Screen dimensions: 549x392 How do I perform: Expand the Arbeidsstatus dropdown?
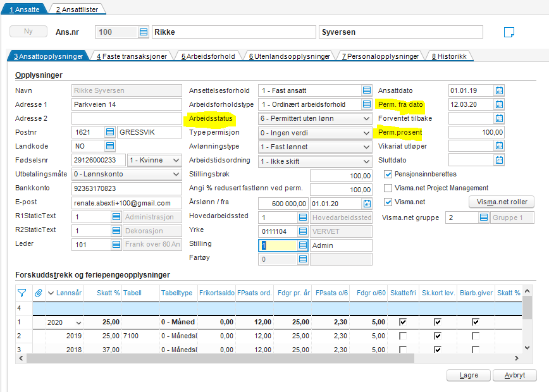click(366, 119)
